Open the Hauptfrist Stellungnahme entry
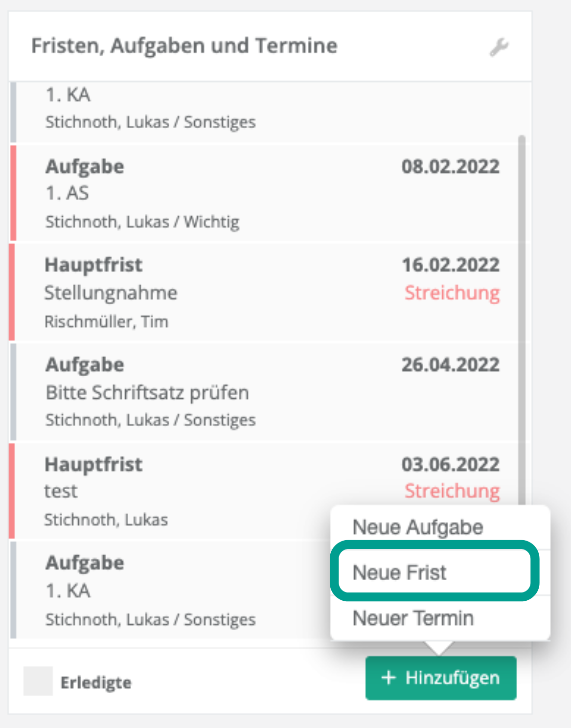 (196, 293)
